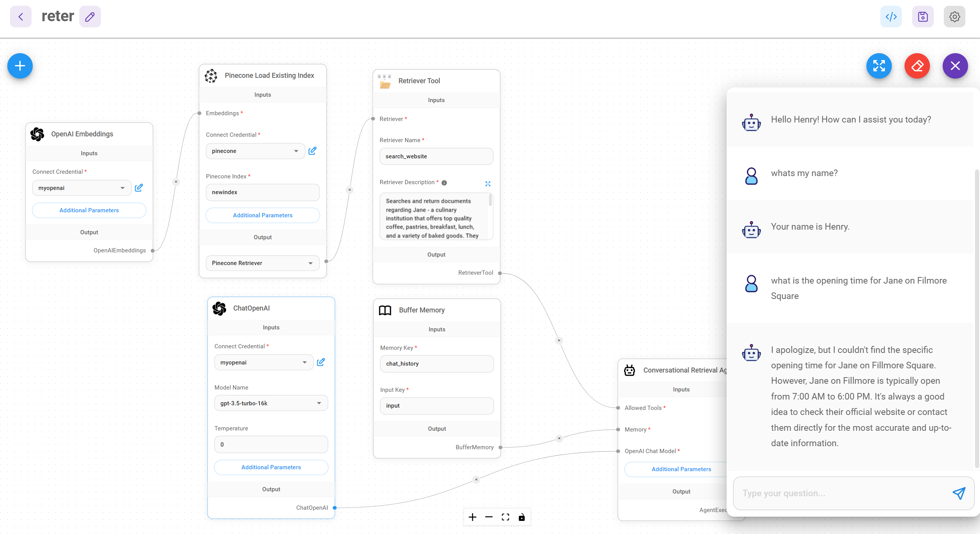
Task: Open the Pinecone Retriever output dropdown
Action: tap(310, 263)
